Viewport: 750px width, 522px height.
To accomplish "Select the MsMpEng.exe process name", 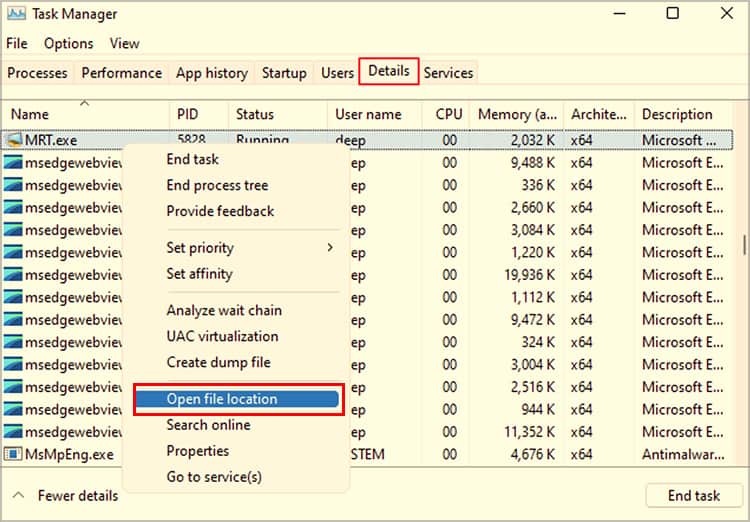I will tap(69, 454).
